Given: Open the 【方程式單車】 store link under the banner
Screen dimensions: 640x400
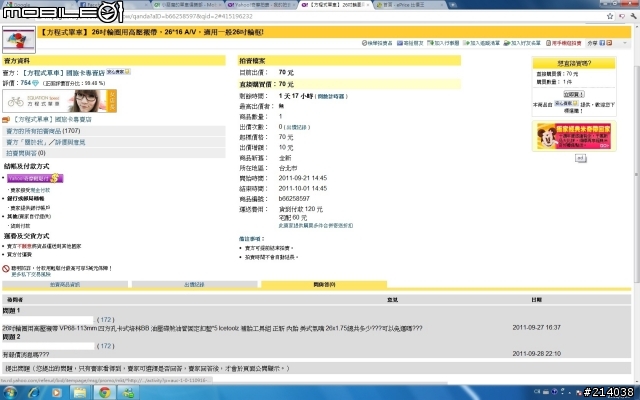Looking at the screenshot, I should 52,120.
